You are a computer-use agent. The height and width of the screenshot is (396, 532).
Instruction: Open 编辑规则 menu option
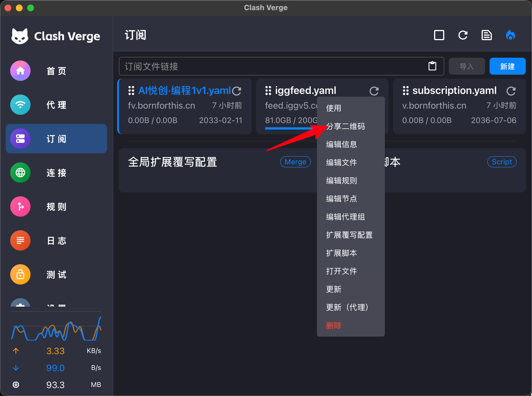[x=351, y=180]
